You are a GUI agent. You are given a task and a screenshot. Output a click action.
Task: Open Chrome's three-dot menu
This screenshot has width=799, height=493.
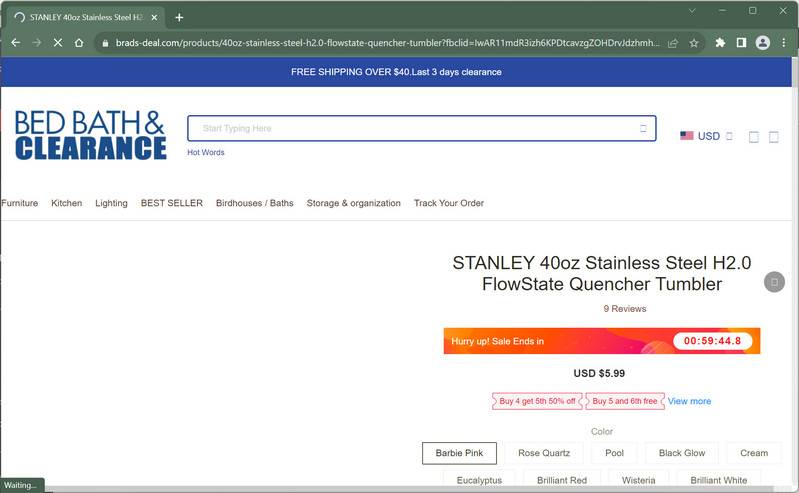784,43
